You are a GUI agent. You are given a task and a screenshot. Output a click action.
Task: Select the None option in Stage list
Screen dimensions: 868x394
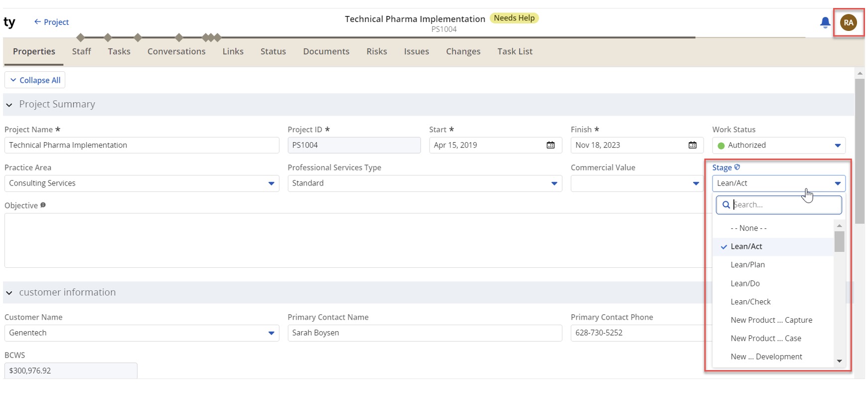(x=773, y=228)
